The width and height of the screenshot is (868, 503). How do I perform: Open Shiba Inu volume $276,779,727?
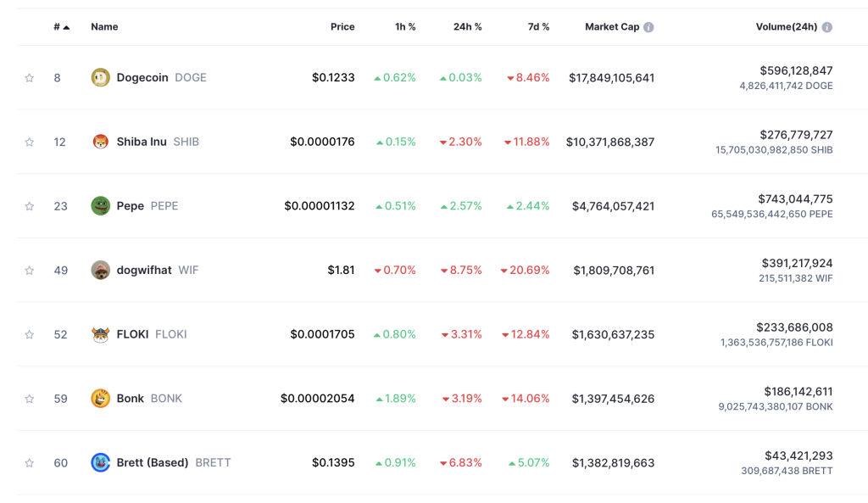coord(796,135)
